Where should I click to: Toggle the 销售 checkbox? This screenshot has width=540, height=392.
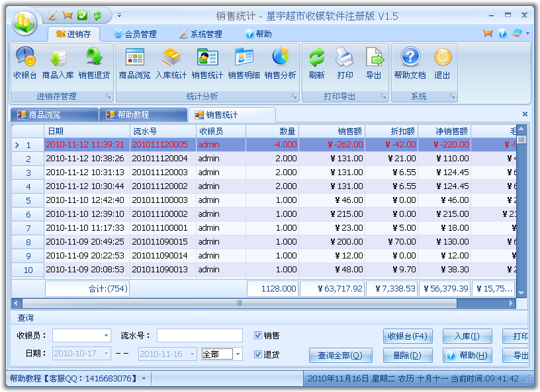tap(258, 336)
